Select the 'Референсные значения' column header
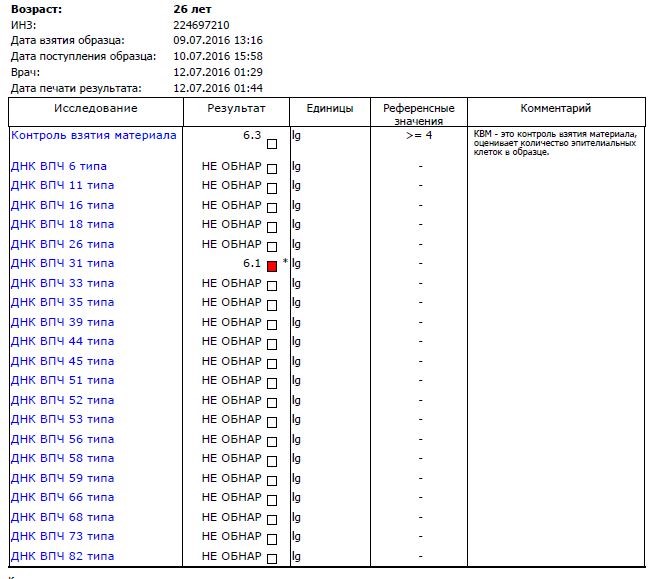The image size is (659, 579). [419, 114]
